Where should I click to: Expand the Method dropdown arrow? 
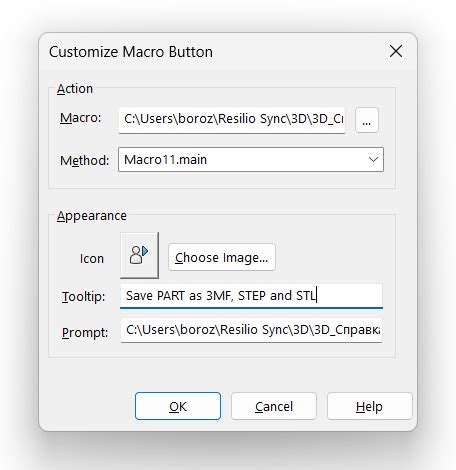coord(373,160)
